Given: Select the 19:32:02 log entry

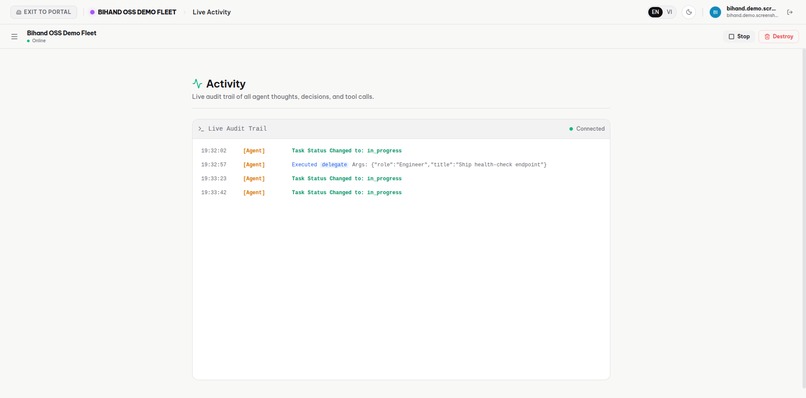Looking at the screenshot, I should pos(401,151).
